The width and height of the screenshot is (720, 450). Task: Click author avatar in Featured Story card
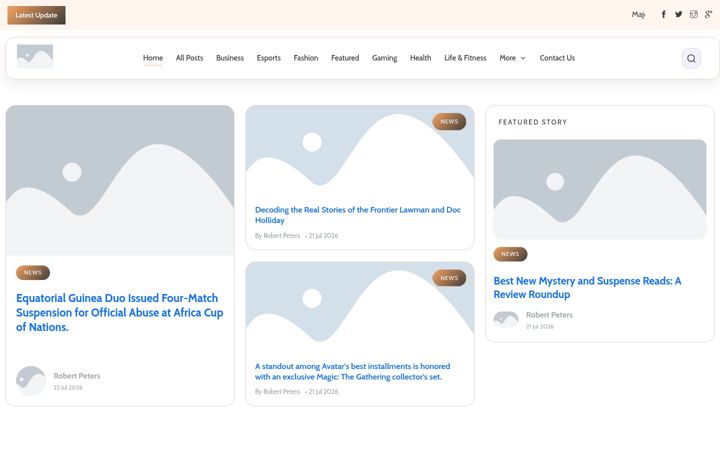click(506, 320)
